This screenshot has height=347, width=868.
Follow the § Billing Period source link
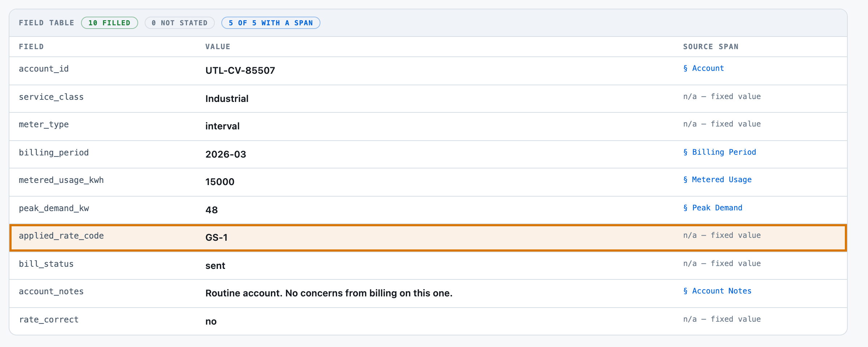pos(719,152)
